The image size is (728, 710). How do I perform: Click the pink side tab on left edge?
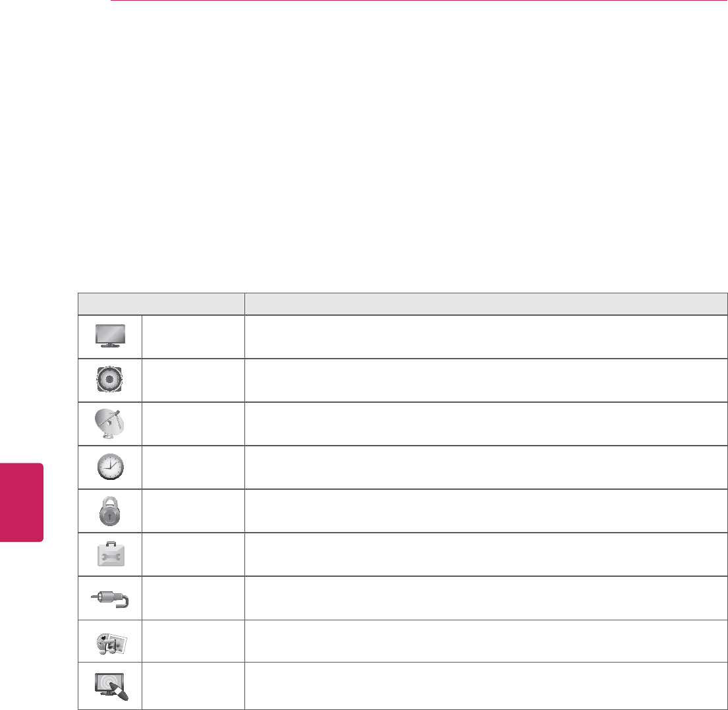(21, 502)
